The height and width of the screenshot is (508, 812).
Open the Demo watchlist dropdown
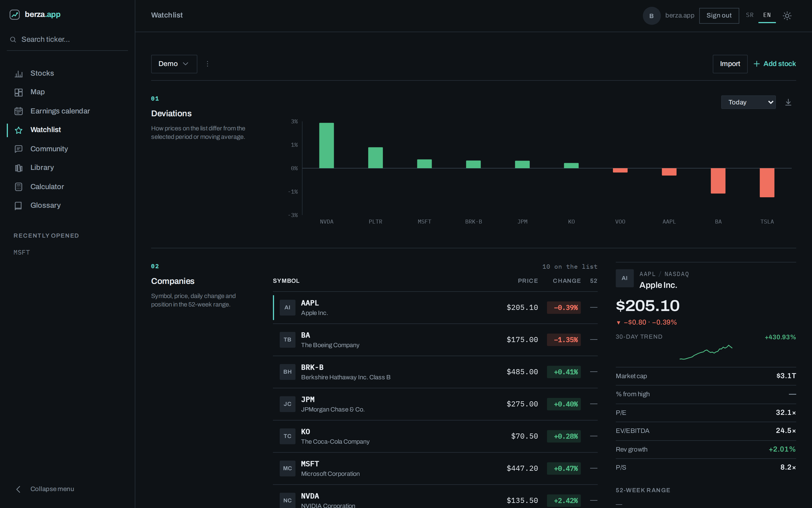(x=174, y=64)
